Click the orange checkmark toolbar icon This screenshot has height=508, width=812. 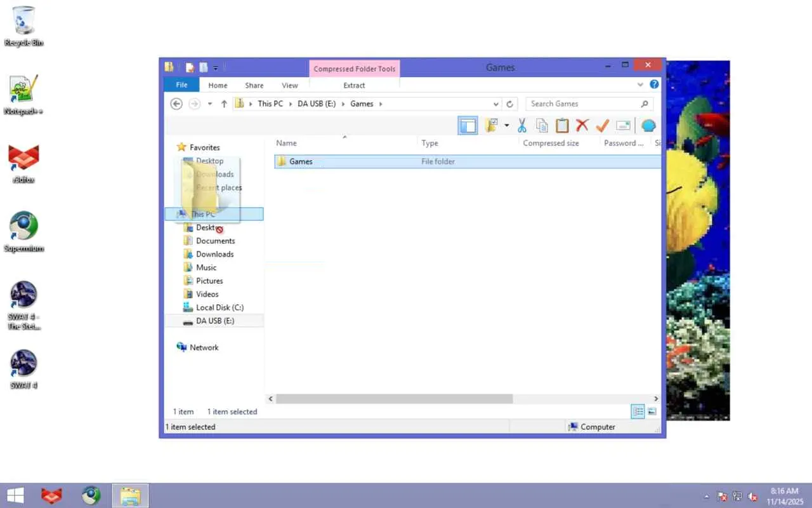(602, 126)
